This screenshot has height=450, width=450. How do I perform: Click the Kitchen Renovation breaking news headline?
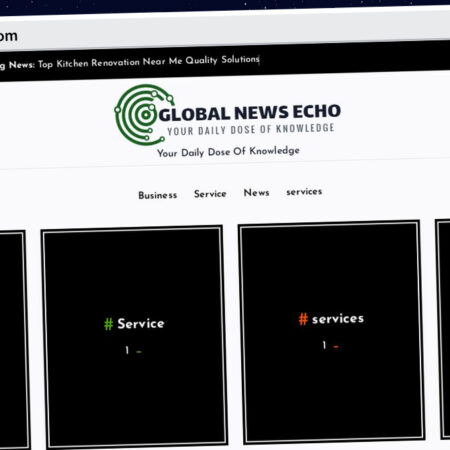(x=149, y=62)
